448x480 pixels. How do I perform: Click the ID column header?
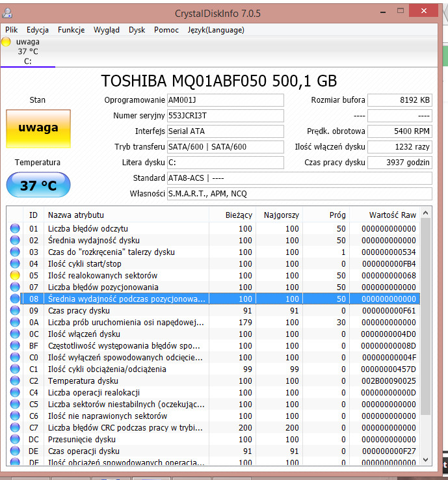coord(33,215)
